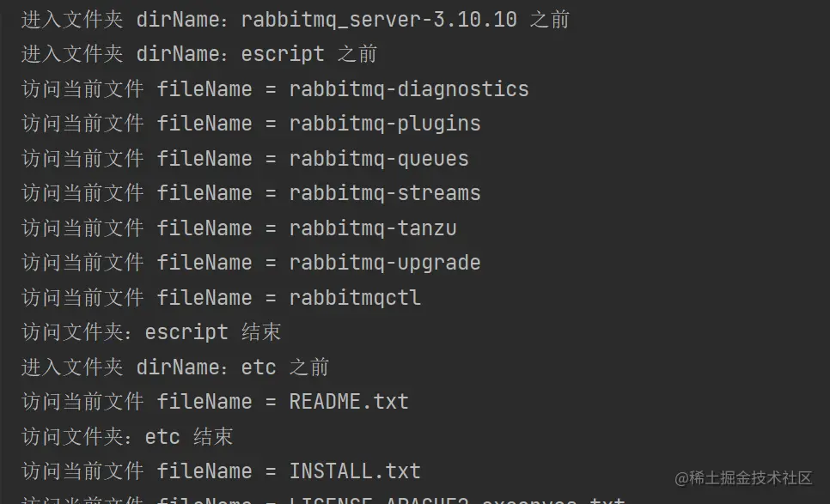Click the INSTALL.txt file name
This screenshot has width=830, height=504.
355,471
